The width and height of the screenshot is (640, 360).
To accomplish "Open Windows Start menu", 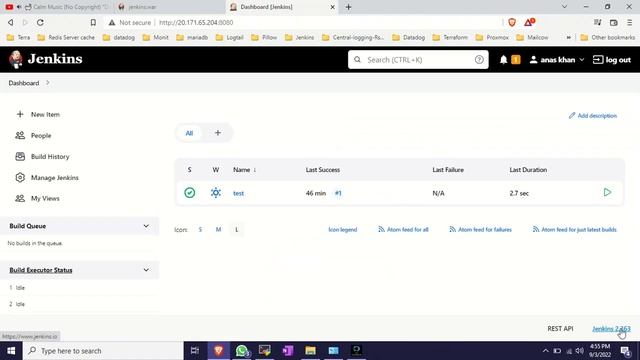I will coord(11,351).
